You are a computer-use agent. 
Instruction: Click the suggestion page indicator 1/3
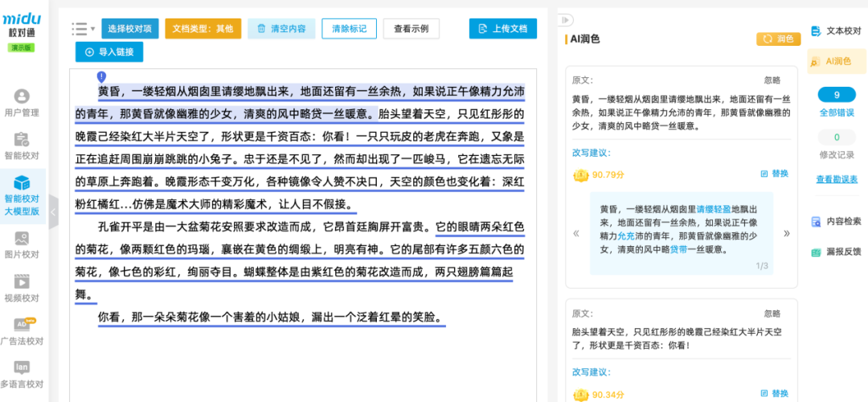762,266
